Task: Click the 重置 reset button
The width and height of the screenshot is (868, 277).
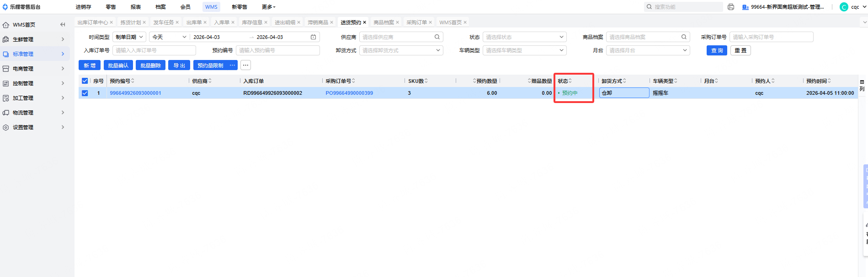Action: (x=740, y=50)
